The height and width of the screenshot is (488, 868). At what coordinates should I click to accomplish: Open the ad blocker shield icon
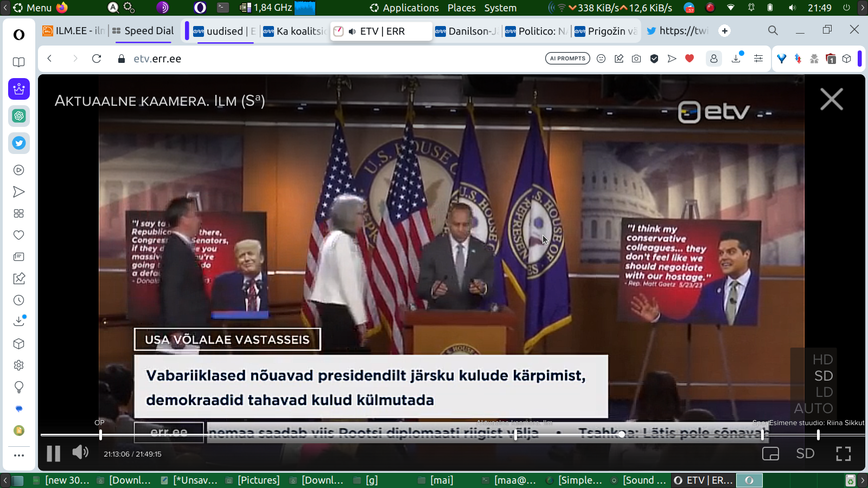pos(654,59)
